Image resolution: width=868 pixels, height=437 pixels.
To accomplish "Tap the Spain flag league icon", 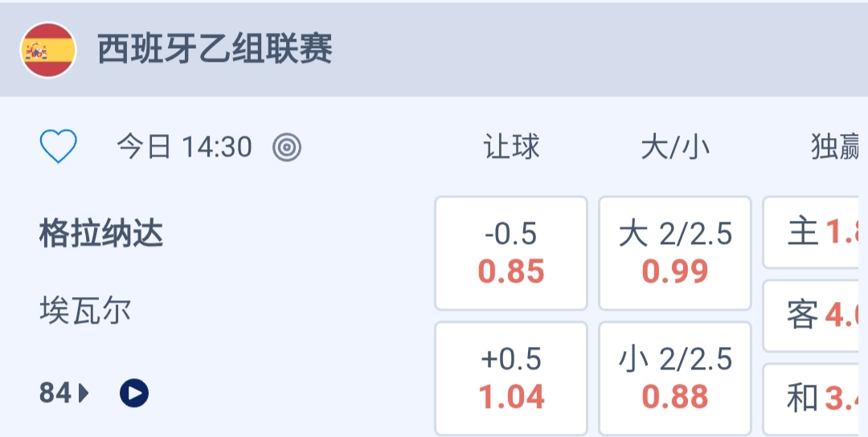I will click(48, 50).
